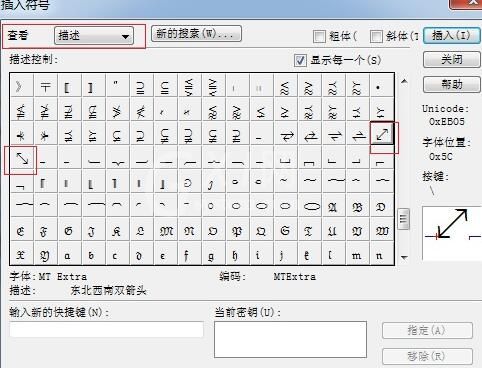482x368 pixels.
Task: Pick the bullet dot symbol in top row
Action: pos(378,87)
